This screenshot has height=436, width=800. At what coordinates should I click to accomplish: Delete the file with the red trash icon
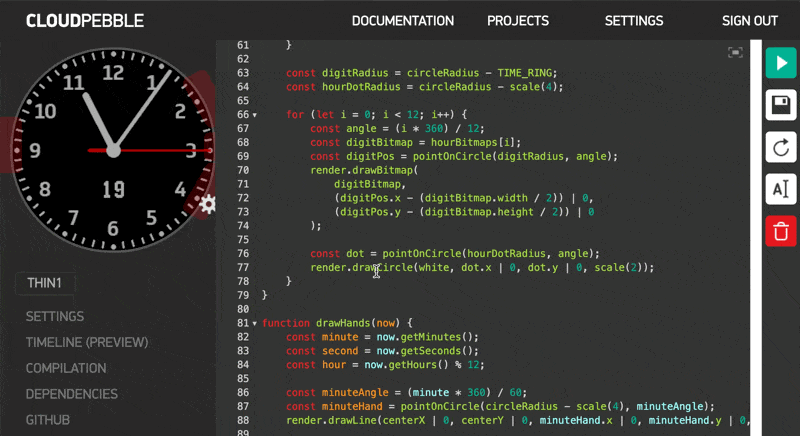pos(781,231)
